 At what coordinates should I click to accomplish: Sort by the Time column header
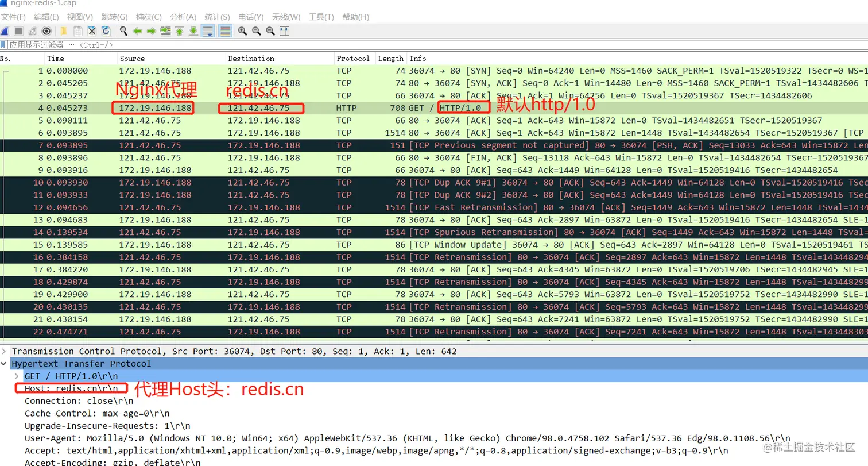(x=81, y=59)
